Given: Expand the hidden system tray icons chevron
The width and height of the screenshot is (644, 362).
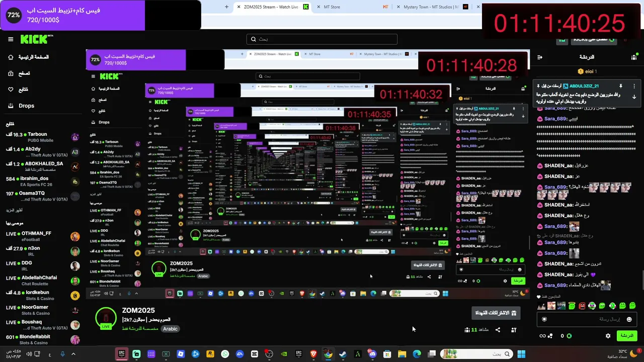Looking at the screenshot, I should (73, 354).
